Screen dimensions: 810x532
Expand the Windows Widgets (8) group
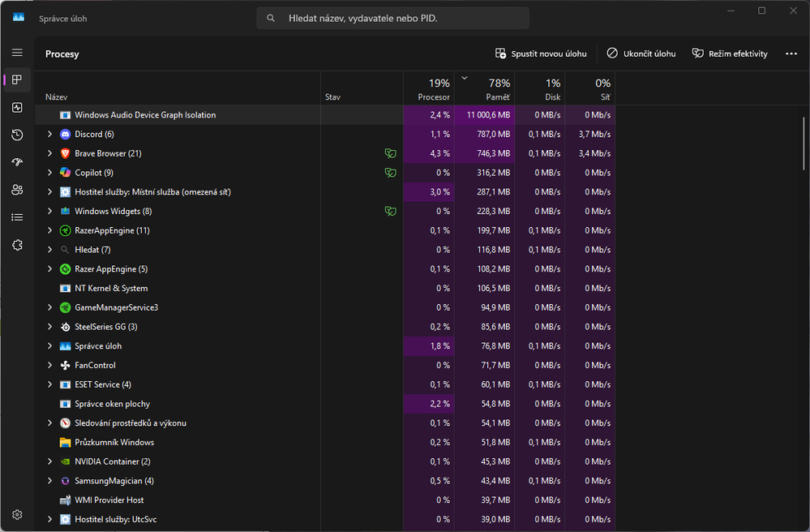(49, 211)
